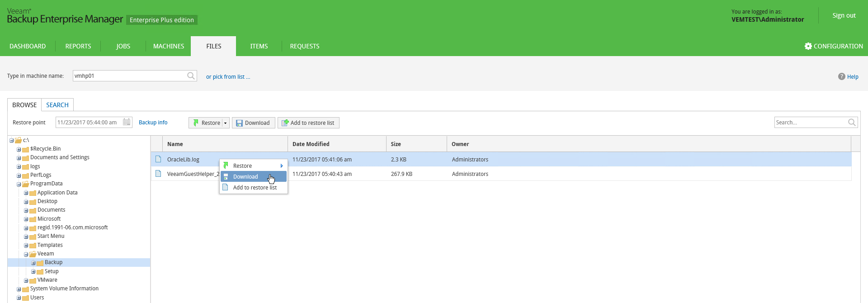Screen dimensions: 868x303
Task: Click the Backup folder icon in tree
Action: click(40, 263)
